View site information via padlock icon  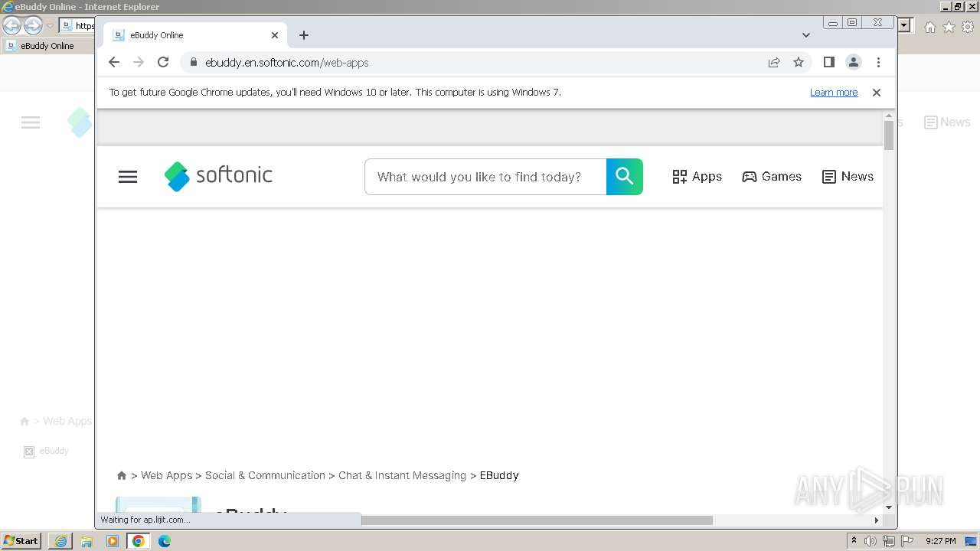pyautogui.click(x=194, y=63)
